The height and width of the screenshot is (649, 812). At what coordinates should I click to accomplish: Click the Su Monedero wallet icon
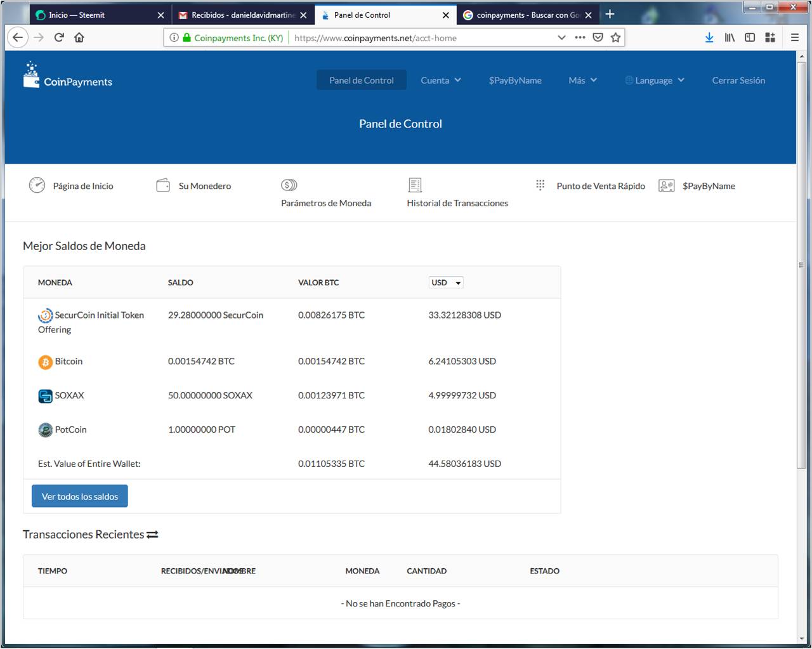[x=163, y=185]
